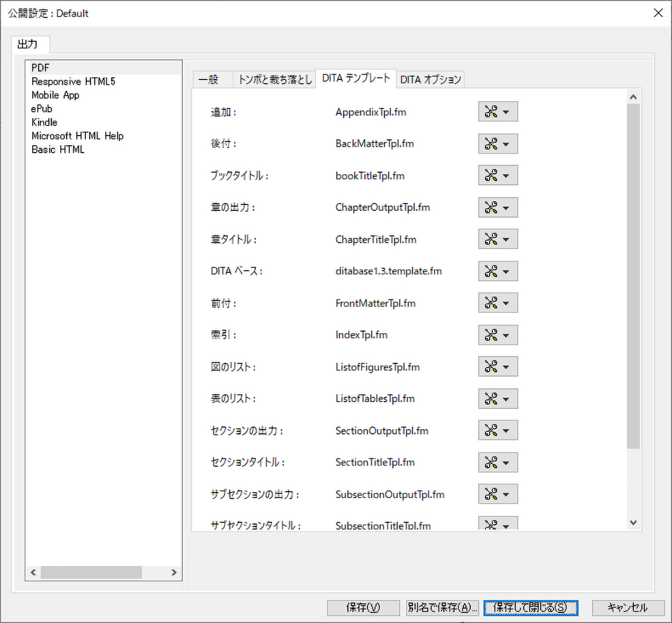The width and height of the screenshot is (672, 623).
Task: Click the 別名で保存 button
Action: coord(442,608)
